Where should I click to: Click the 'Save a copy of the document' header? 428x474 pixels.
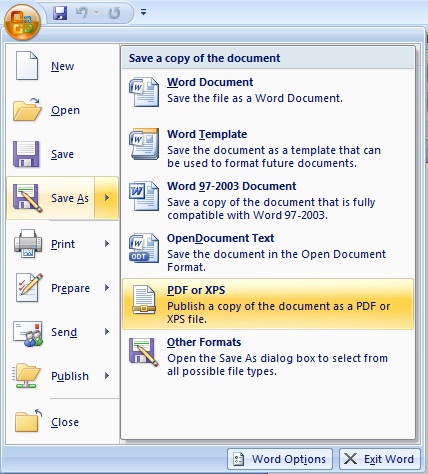204,58
